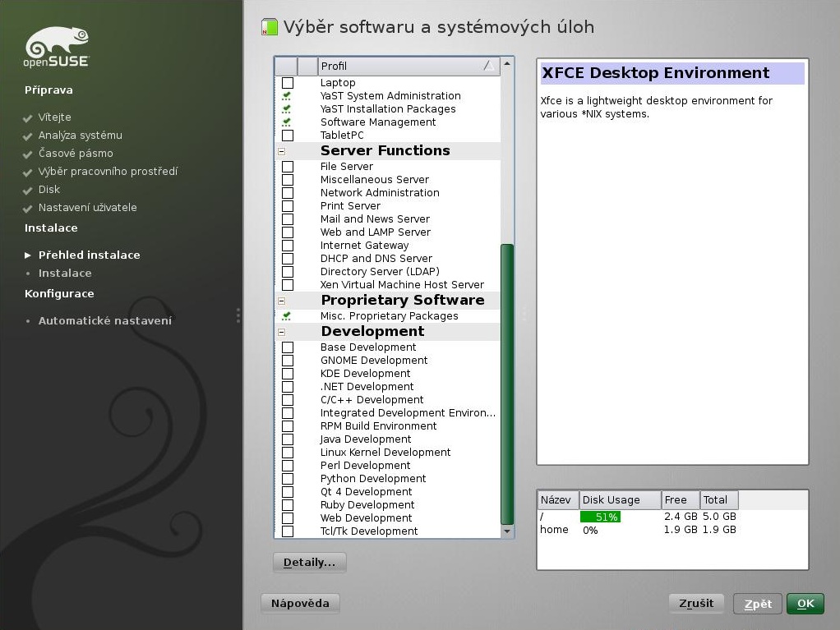Go back with the Zpět button
The image size is (840, 630).
(x=758, y=604)
